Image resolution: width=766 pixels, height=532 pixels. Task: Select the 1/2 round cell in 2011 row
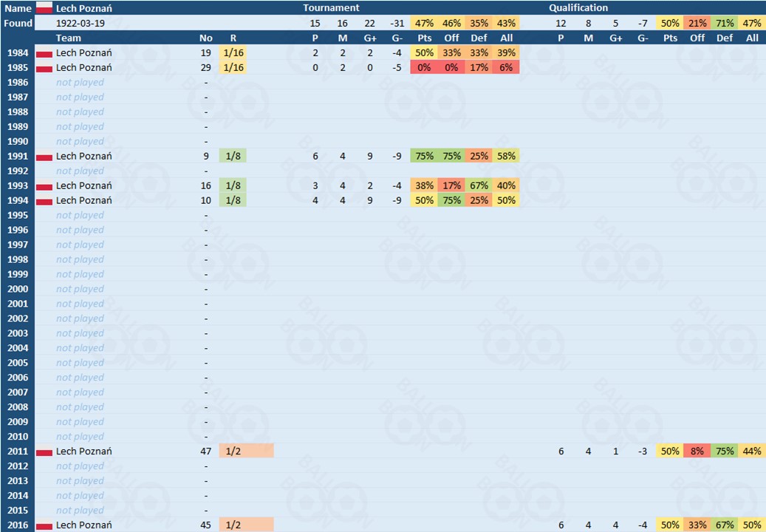point(246,451)
